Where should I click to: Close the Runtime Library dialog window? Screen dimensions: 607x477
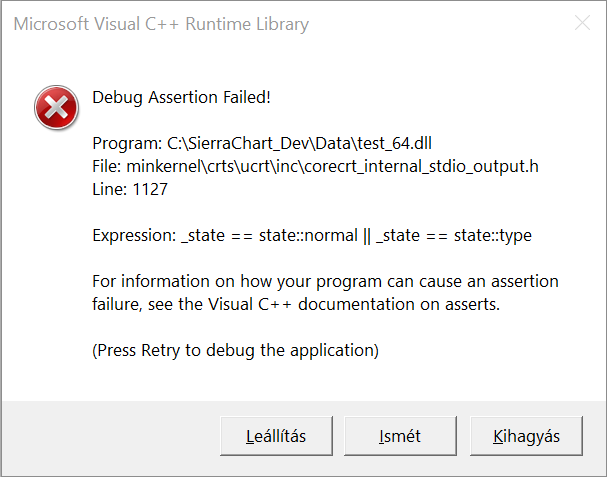pyautogui.click(x=580, y=24)
